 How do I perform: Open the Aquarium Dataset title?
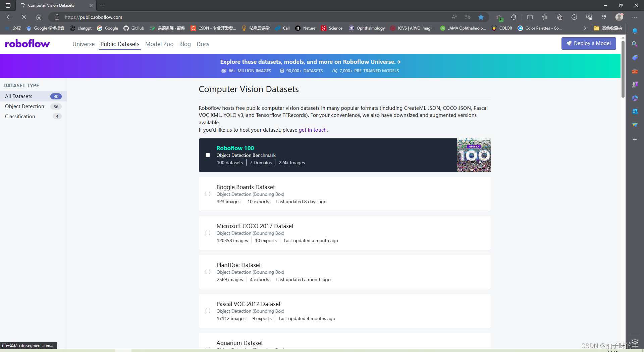click(239, 343)
